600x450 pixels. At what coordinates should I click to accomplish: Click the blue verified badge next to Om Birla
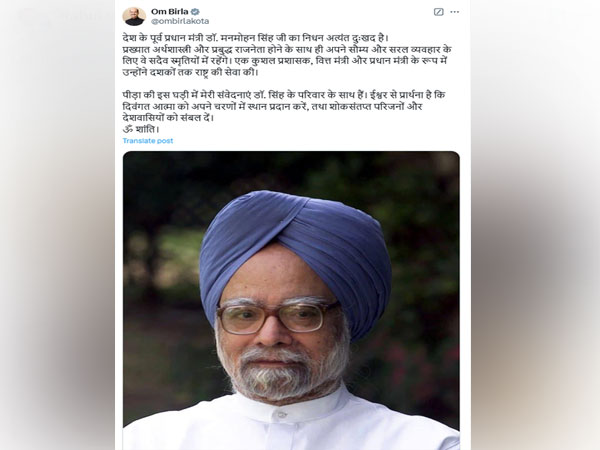pyautogui.click(x=195, y=11)
